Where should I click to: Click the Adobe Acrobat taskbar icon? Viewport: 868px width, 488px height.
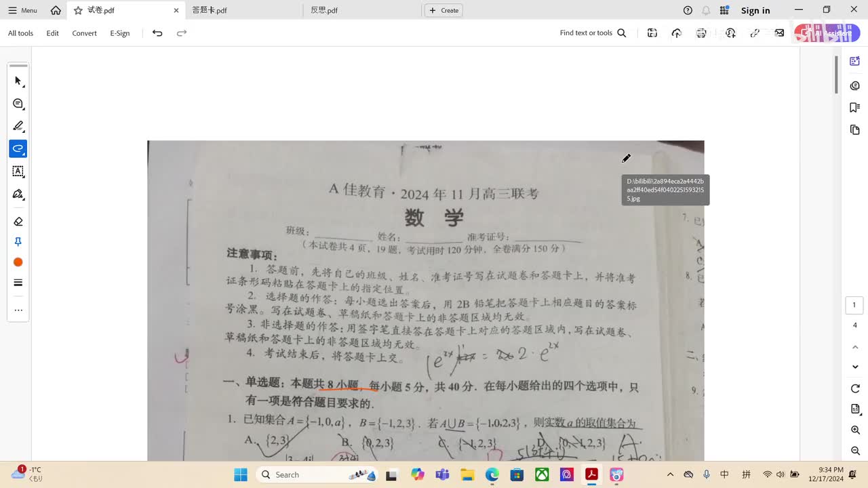591,474
